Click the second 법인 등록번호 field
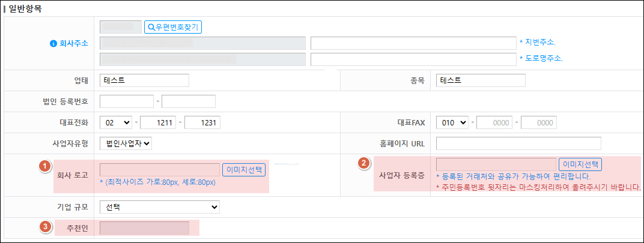 click(188, 101)
